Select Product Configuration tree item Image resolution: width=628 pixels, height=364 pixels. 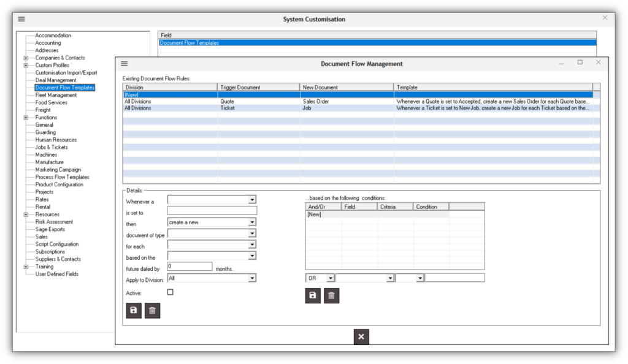(x=59, y=184)
